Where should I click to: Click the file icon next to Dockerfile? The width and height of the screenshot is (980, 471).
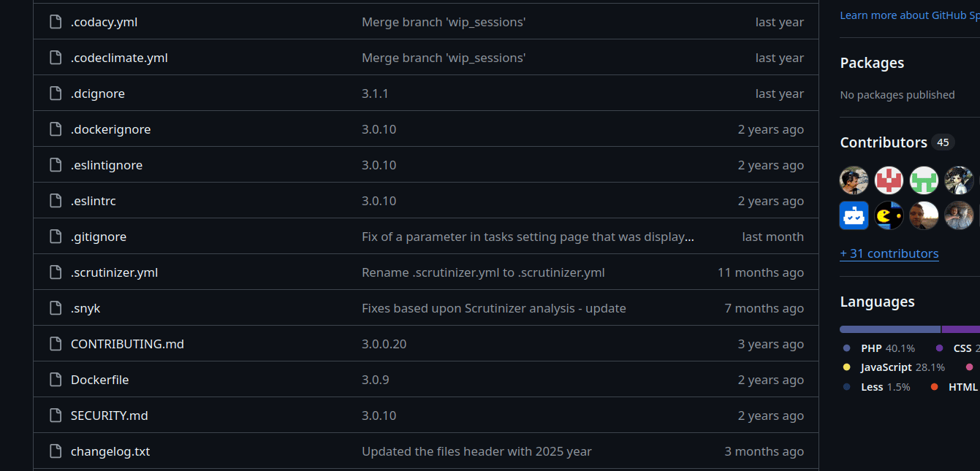(x=56, y=380)
